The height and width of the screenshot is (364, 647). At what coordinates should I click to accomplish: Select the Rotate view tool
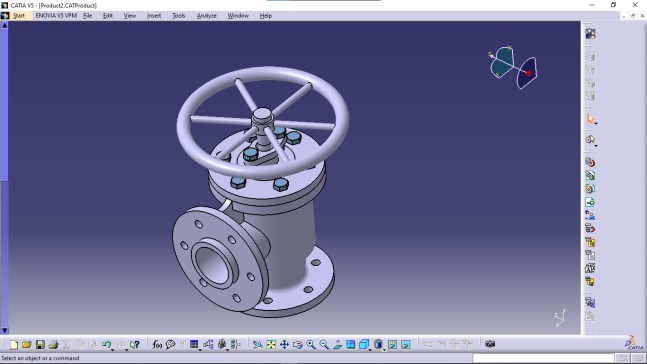(298, 344)
